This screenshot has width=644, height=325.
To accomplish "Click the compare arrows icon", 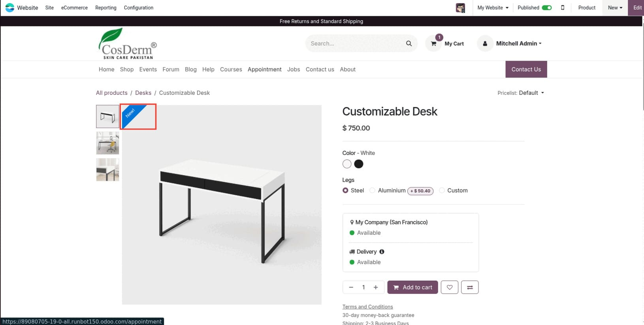I will click(x=470, y=287).
